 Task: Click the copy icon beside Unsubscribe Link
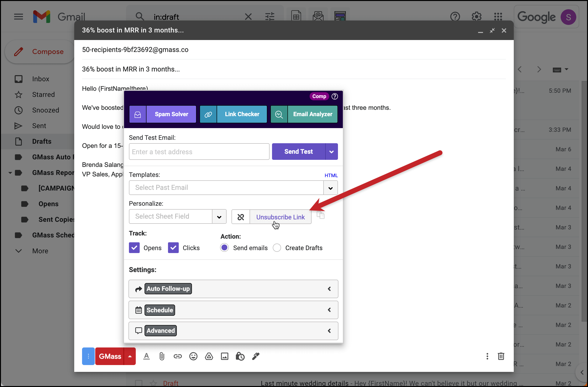[321, 215]
